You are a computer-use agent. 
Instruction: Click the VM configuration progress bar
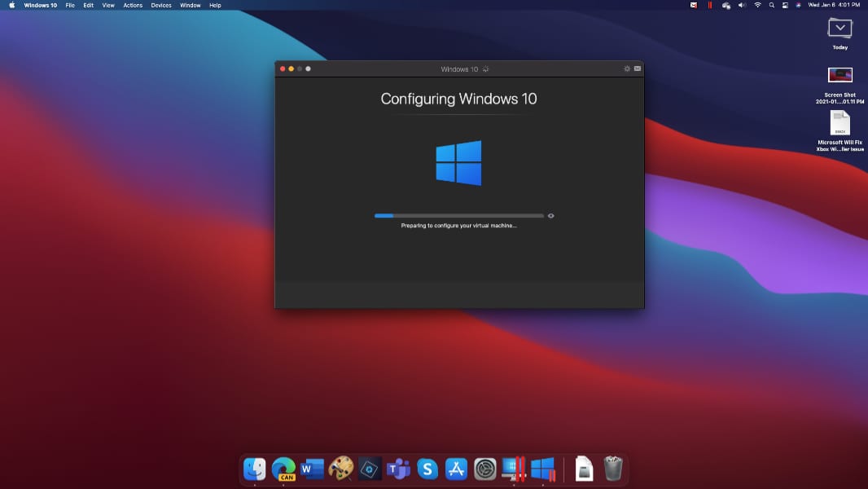[x=459, y=216]
